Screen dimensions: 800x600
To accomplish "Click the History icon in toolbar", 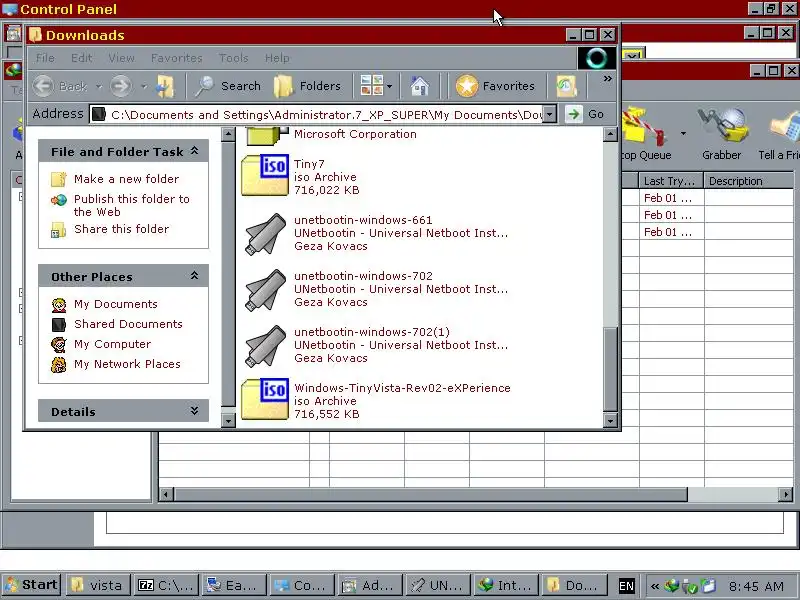I will coord(566,86).
